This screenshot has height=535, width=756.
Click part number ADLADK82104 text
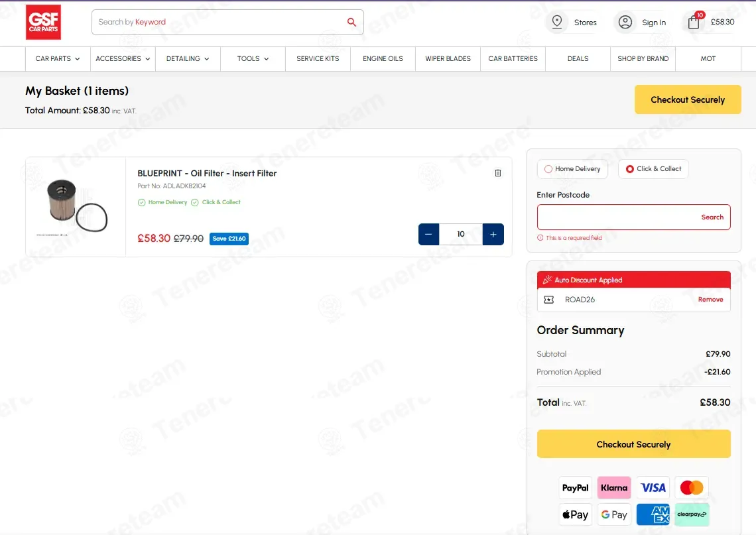coord(184,186)
